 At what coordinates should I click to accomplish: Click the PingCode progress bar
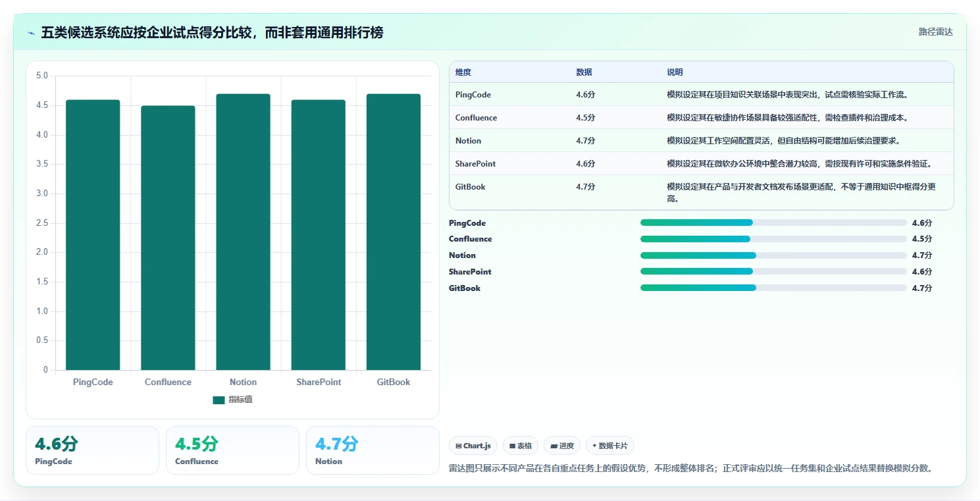point(773,223)
